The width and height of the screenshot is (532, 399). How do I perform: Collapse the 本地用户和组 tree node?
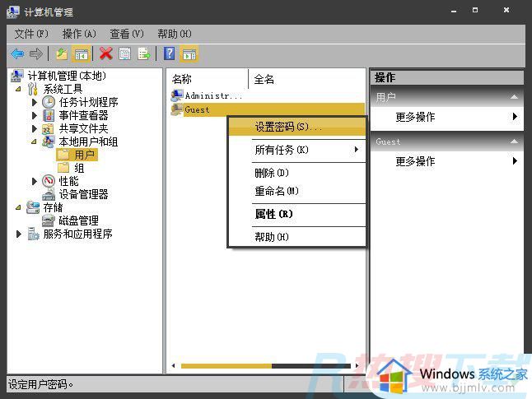(x=34, y=142)
